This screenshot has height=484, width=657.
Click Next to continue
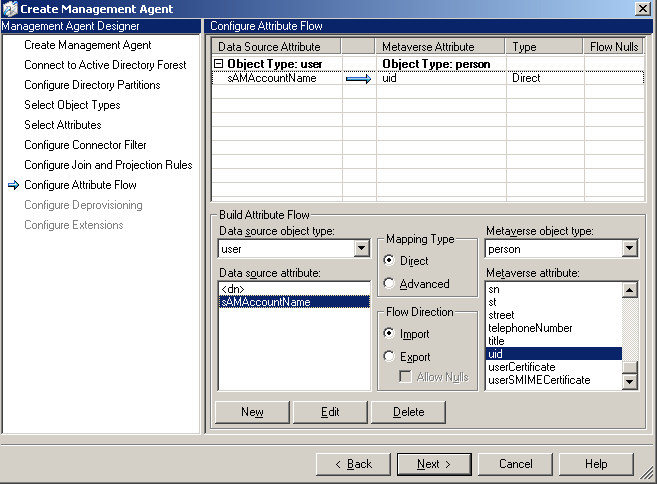434,464
